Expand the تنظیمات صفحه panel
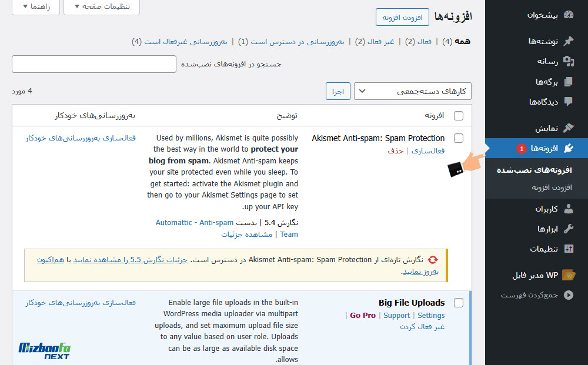 click(x=101, y=8)
